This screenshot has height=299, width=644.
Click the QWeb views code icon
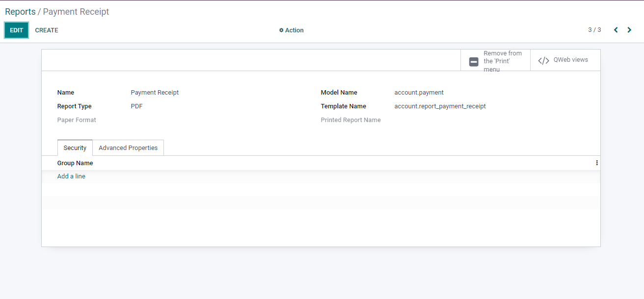(x=543, y=60)
